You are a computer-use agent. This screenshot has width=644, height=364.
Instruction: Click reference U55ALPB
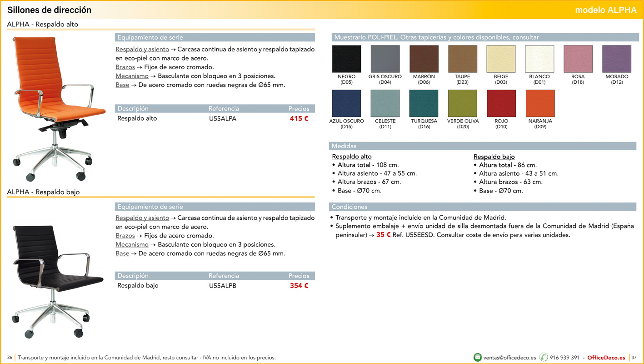[x=223, y=286]
